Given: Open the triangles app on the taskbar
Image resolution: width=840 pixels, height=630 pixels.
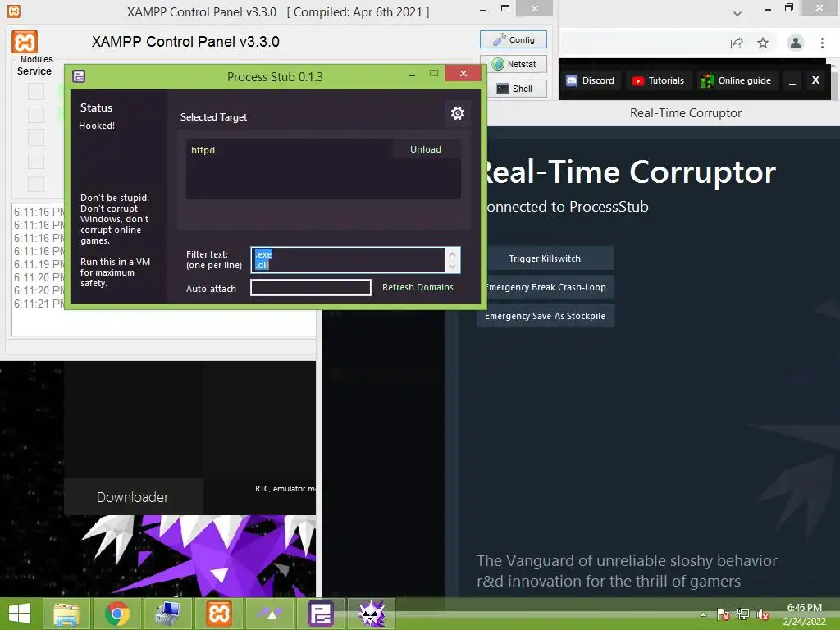Looking at the screenshot, I should (x=270, y=614).
